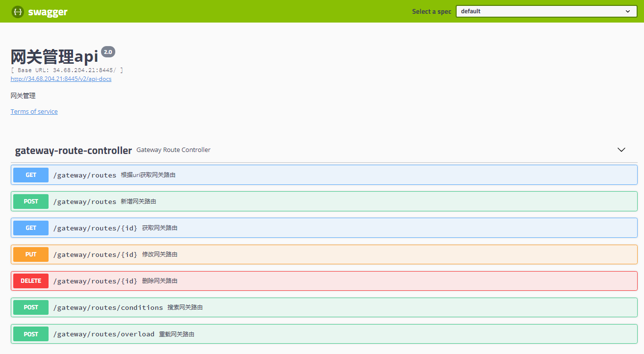The width and height of the screenshot is (644, 354).
Task: Click the 2.0 version badge
Action: coord(108,52)
